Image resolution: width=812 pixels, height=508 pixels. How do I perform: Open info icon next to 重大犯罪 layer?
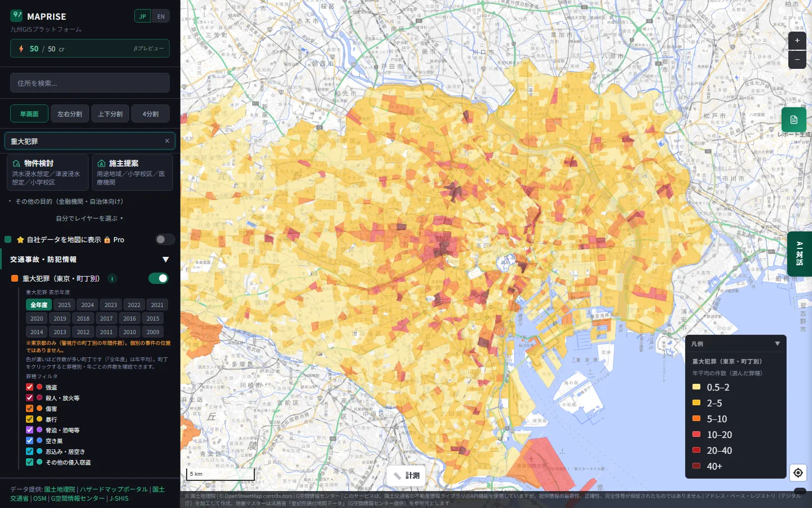tap(112, 278)
